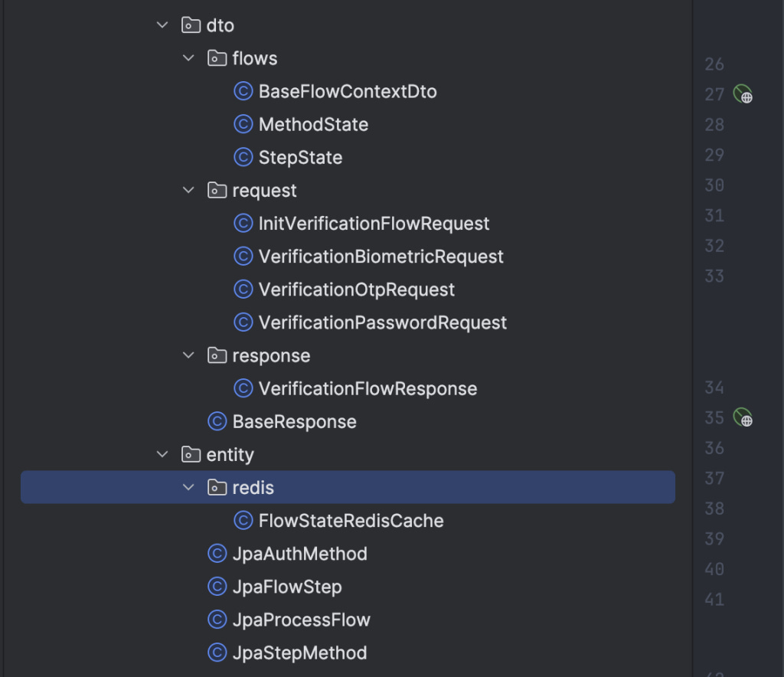Click the response folder icon
784x677 pixels.
pyautogui.click(x=217, y=355)
